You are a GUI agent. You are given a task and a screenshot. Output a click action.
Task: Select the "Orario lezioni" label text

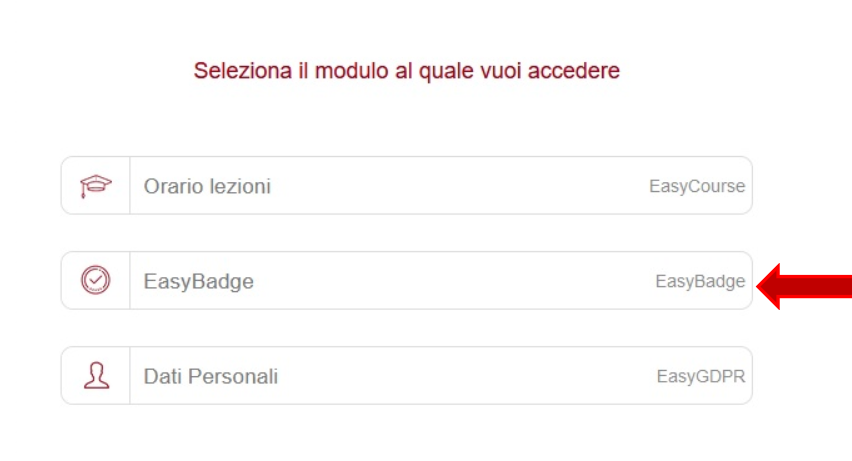point(207,186)
